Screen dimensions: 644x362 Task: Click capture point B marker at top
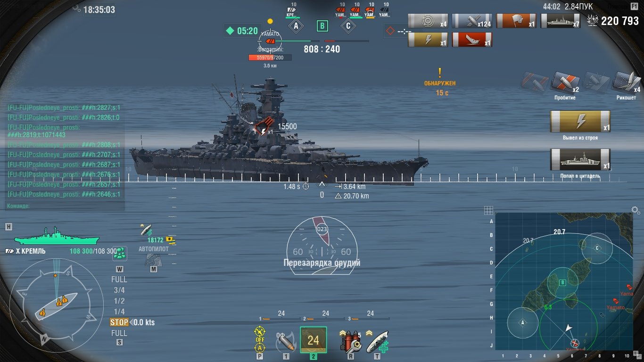coord(322,25)
